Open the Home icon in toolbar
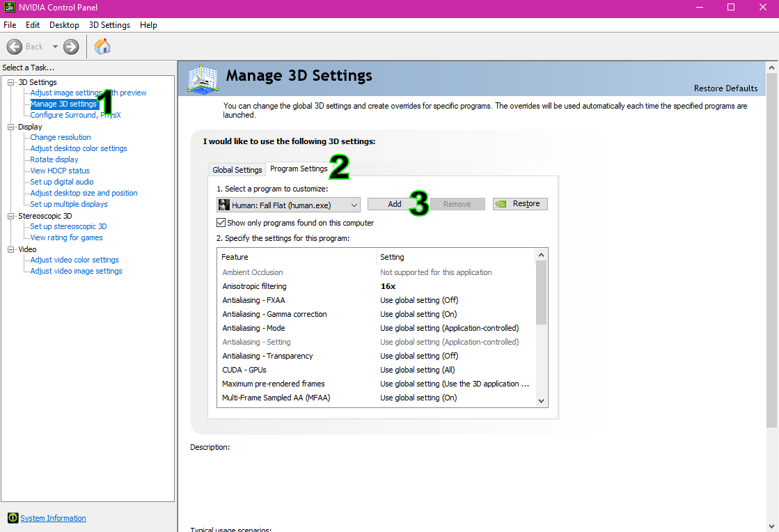 pyautogui.click(x=102, y=46)
